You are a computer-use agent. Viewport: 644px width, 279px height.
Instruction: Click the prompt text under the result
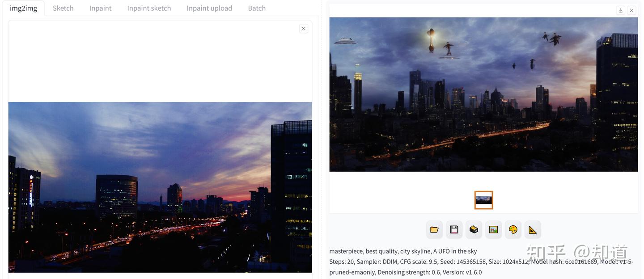tap(403, 251)
